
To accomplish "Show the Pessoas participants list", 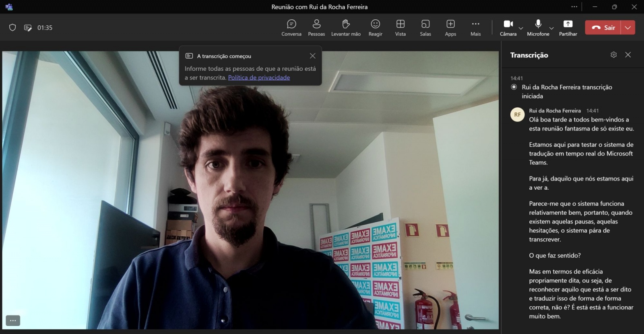I will (x=316, y=28).
